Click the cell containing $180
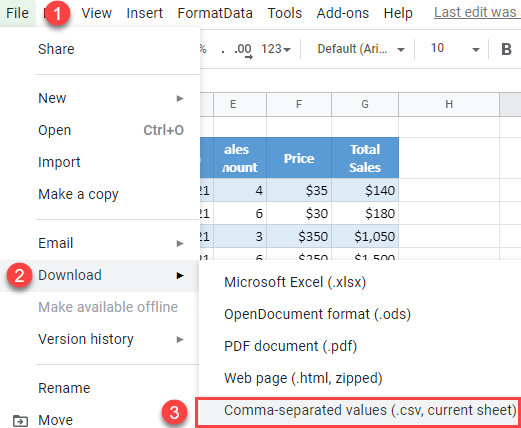This screenshot has height=428, width=521. coord(365,213)
